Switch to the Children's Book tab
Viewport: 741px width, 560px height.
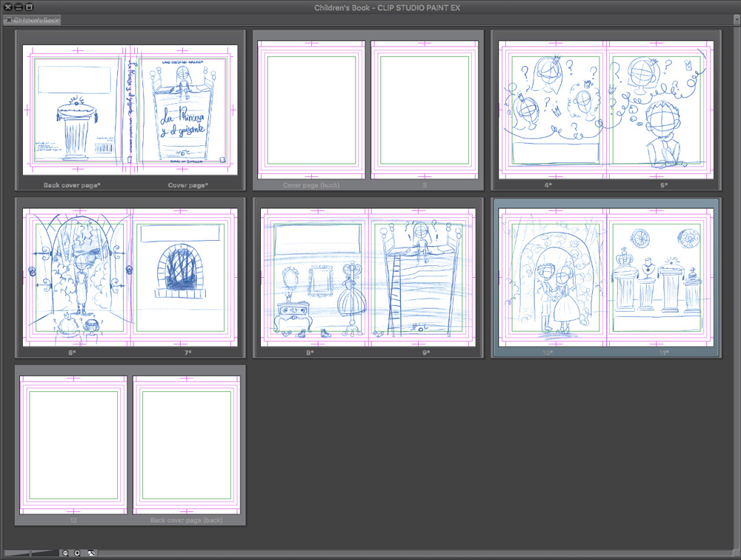coord(37,20)
